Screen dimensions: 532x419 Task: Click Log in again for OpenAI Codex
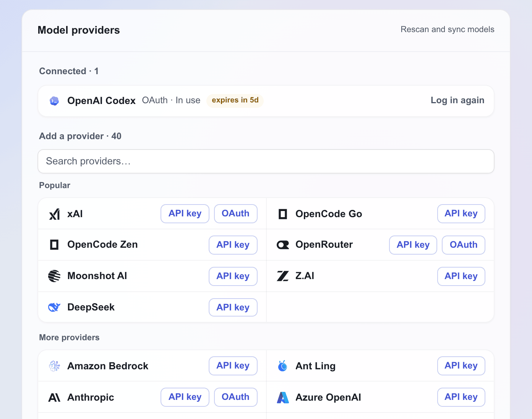tap(457, 100)
